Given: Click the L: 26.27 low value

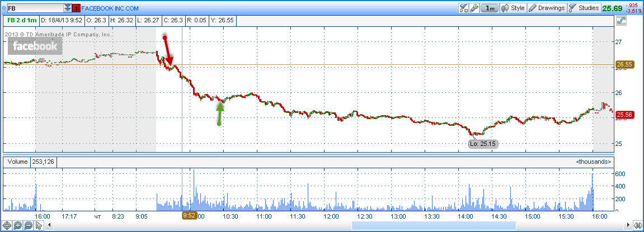Looking at the screenshot, I should point(149,21).
